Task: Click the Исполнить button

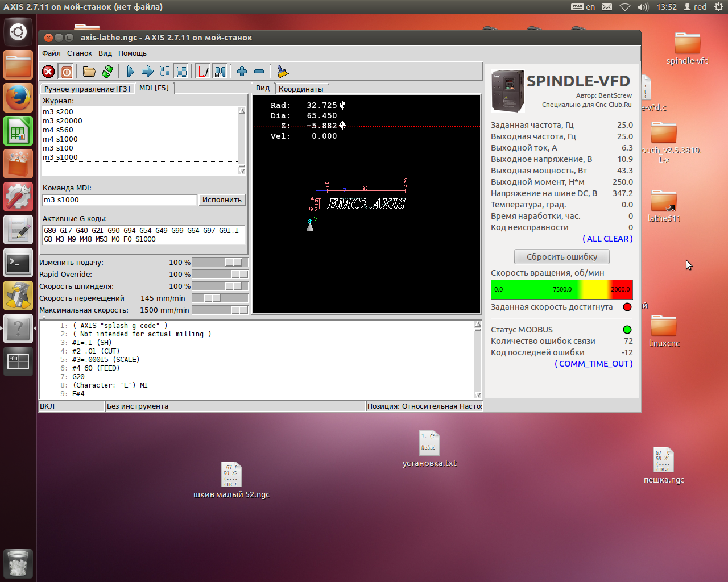Action: [x=222, y=200]
